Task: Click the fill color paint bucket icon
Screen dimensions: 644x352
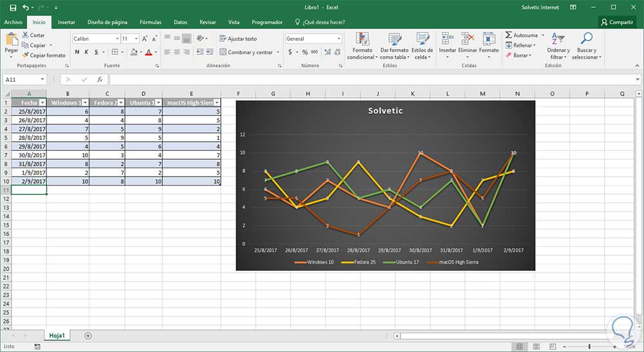Action: coord(133,52)
